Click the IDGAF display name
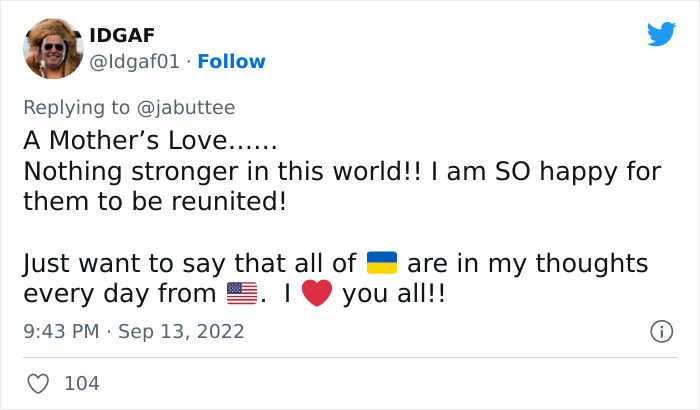Image resolution: width=700 pixels, height=410 pixels. (x=123, y=35)
